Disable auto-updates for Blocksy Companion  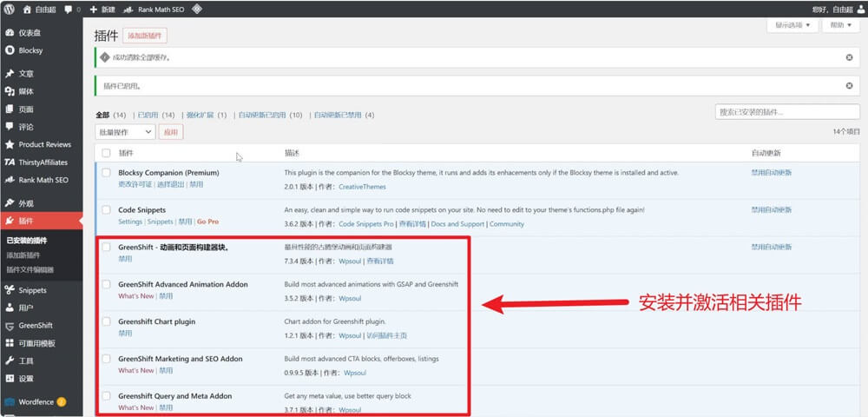(x=771, y=173)
